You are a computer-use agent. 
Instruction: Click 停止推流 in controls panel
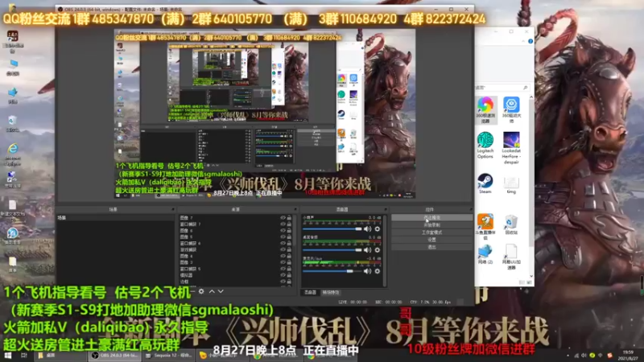tap(431, 217)
